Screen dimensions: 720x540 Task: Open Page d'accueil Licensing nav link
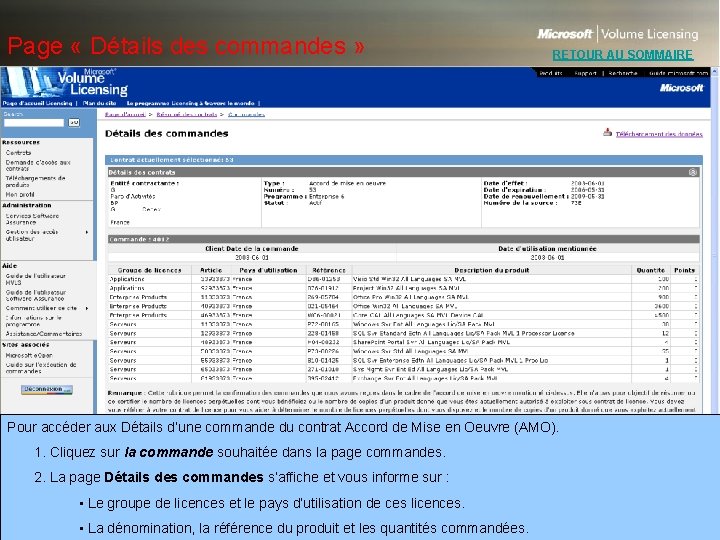click(x=37, y=103)
